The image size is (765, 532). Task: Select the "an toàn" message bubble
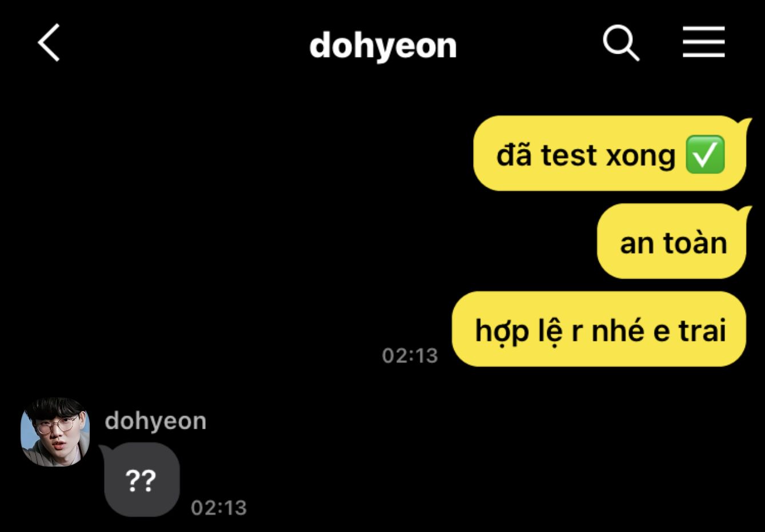[x=672, y=241]
